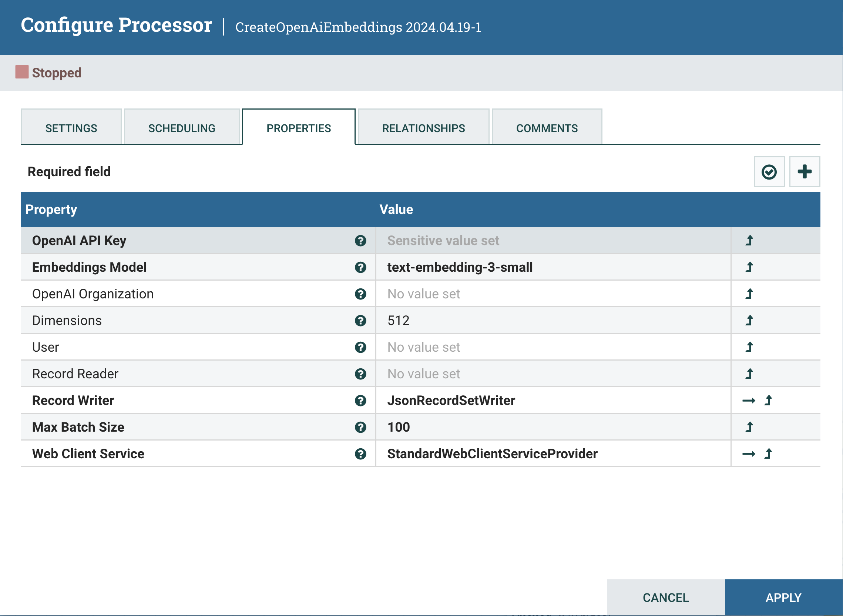Screen dimensions: 843x616
Task: Click the Cancel button
Action: point(666,598)
